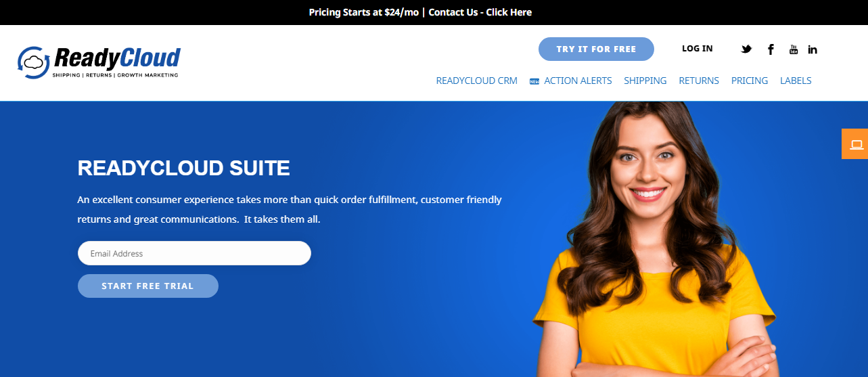Open ReadyCloud YouTube channel icon
The height and width of the screenshot is (377, 868).
click(x=794, y=49)
